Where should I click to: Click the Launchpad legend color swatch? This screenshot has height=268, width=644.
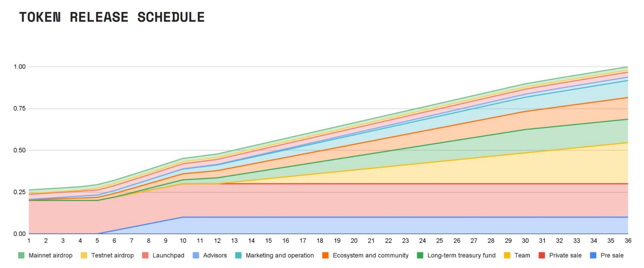(145, 256)
